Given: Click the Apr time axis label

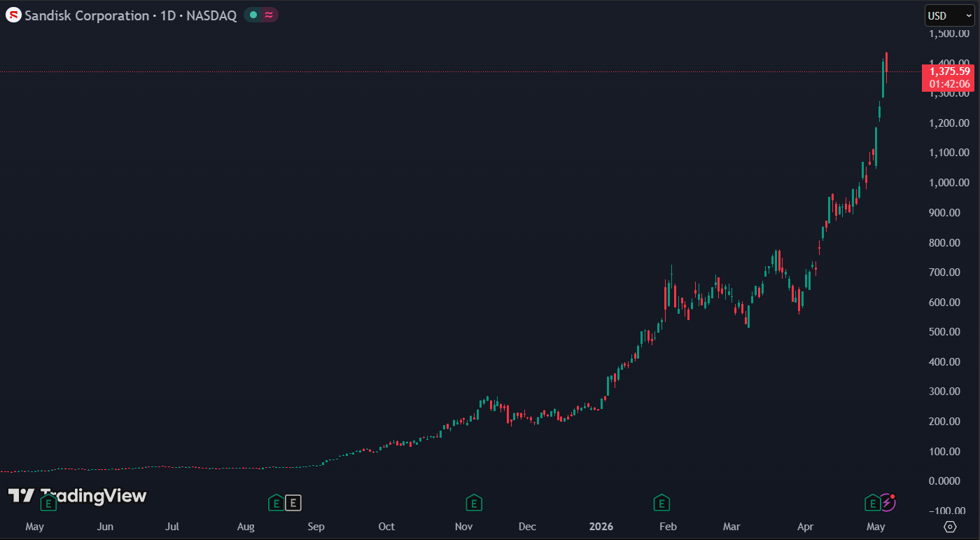Looking at the screenshot, I should pos(806,527).
